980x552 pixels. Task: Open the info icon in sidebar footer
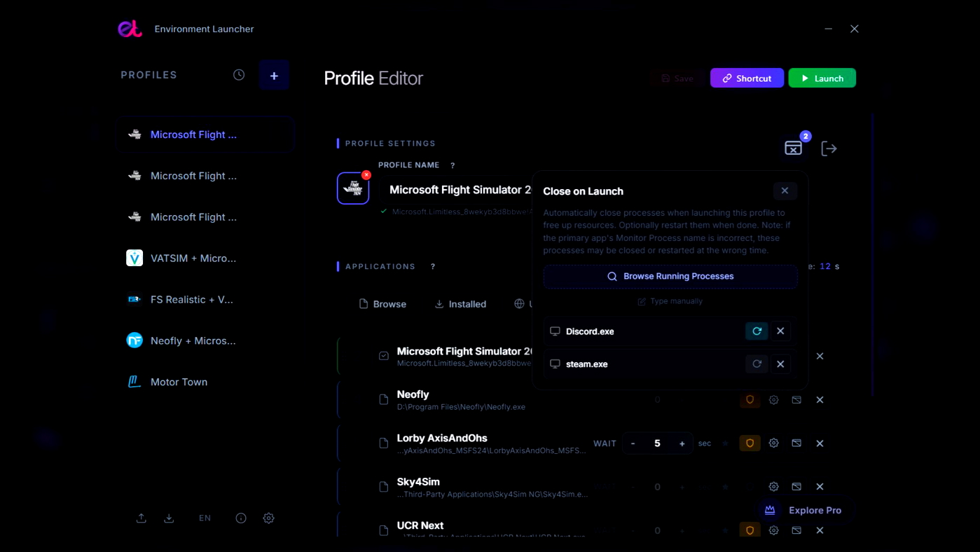(241, 518)
